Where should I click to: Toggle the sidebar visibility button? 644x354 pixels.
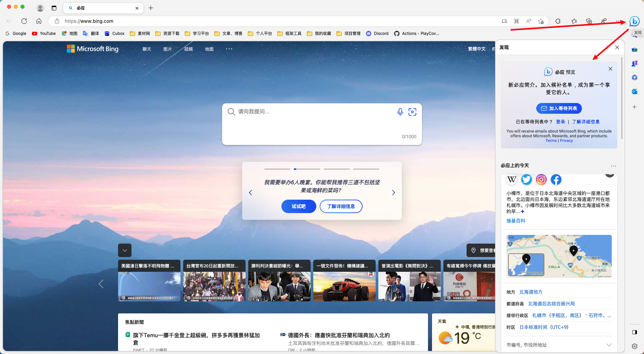pos(634,332)
